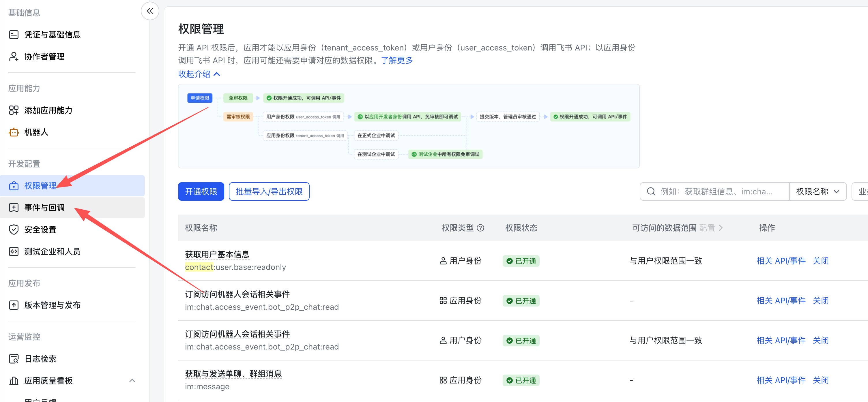The width and height of the screenshot is (868, 402).
Task: Click the 日志检索 search-log icon
Action: point(14,358)
